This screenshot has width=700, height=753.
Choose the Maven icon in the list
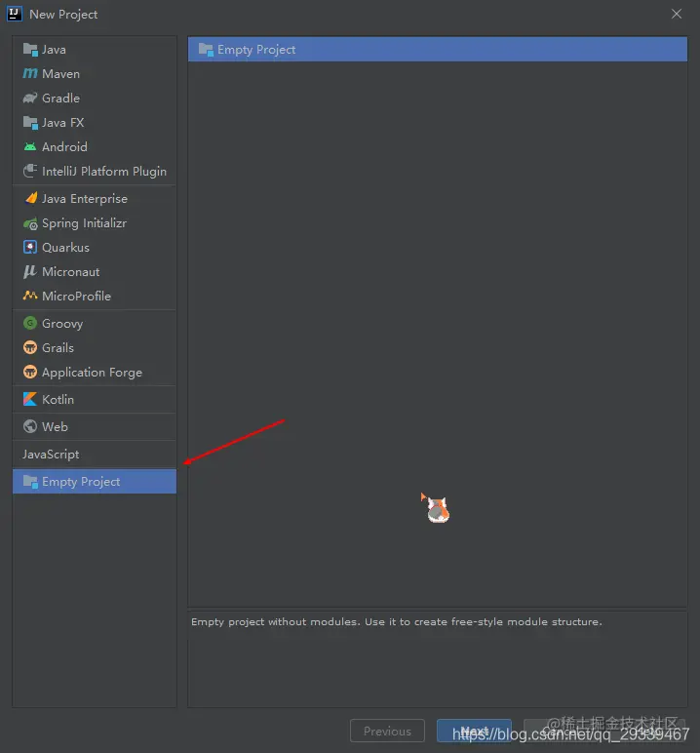30,73
